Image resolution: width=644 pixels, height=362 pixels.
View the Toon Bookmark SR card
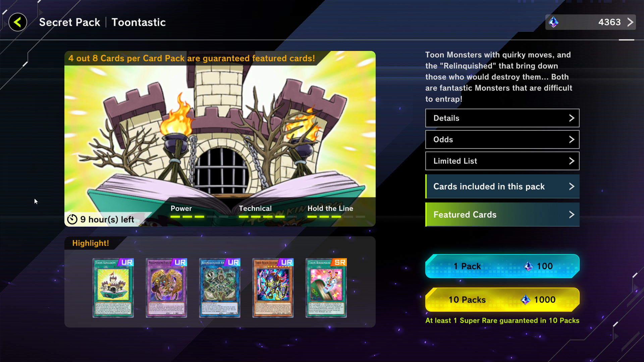326,288
